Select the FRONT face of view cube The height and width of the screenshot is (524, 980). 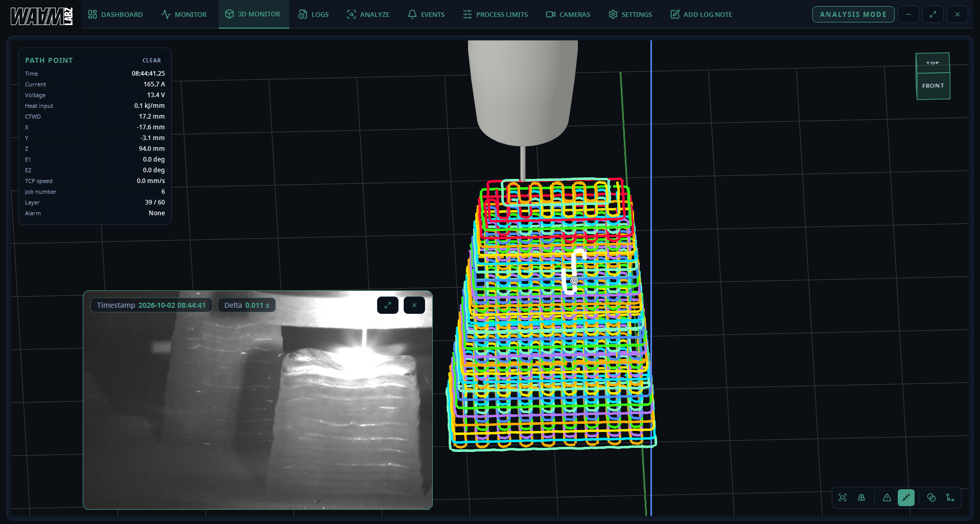point(933,86)
